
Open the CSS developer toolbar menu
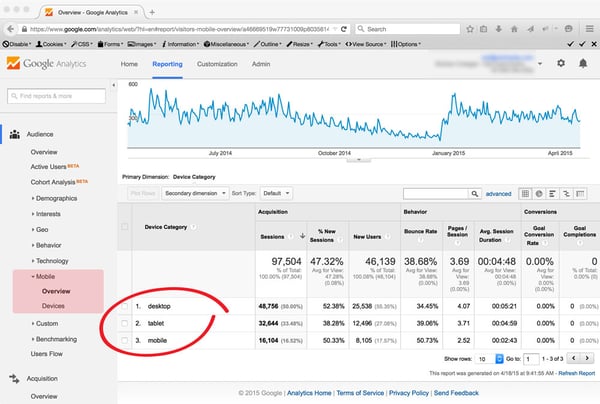click(81, 44)
